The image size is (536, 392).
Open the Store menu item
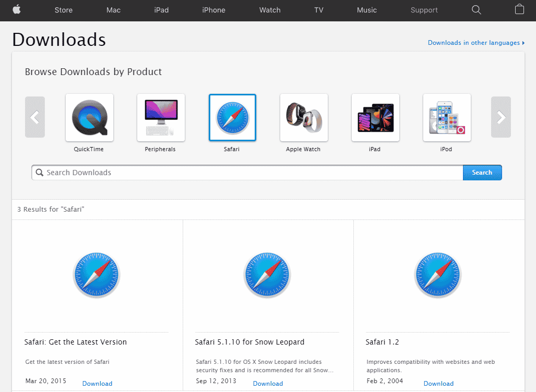click(64, 10)
